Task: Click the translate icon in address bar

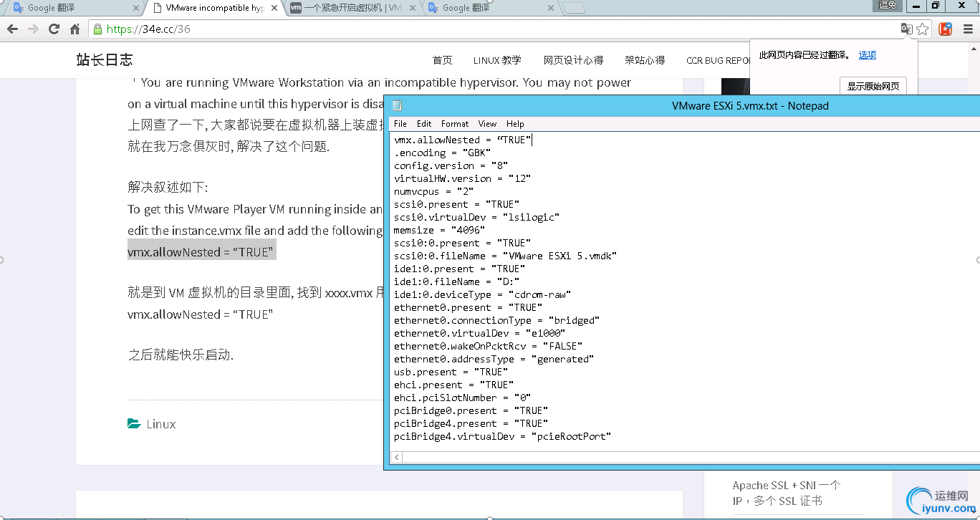Action: click(x=906, y=29)
